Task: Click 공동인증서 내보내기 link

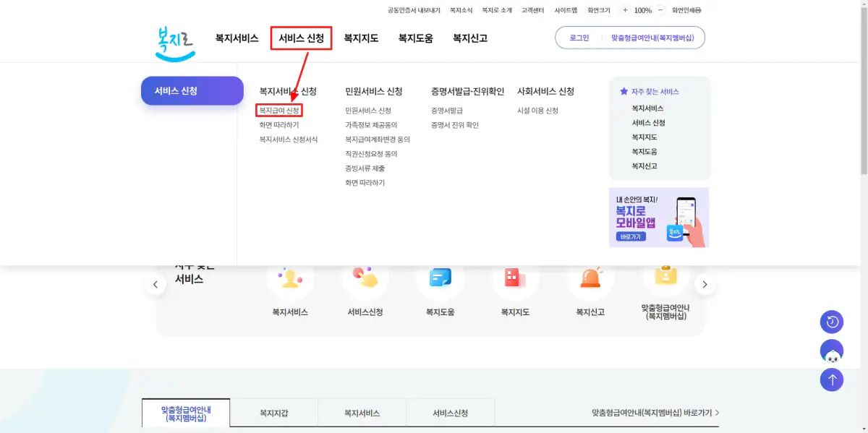Action: (414, 10)
